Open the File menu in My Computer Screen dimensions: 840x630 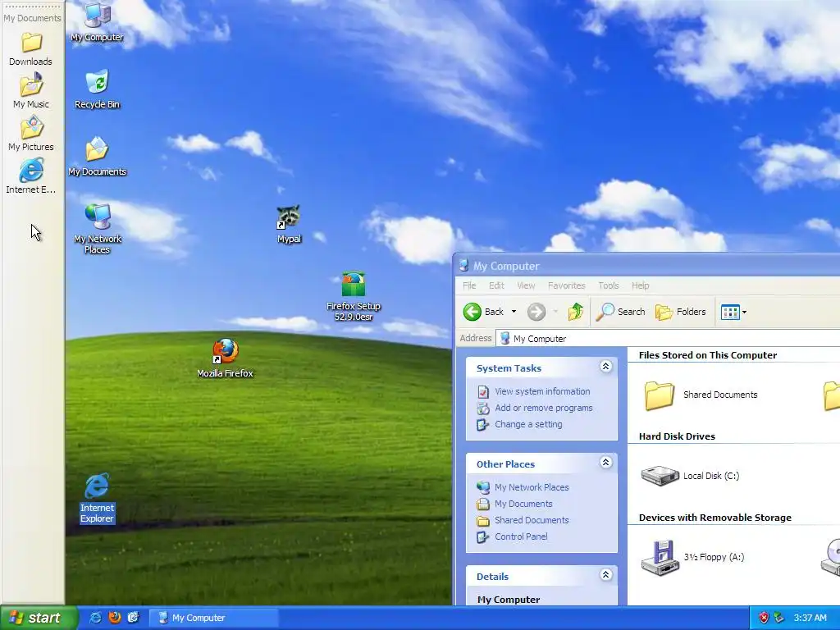[469, 285]
